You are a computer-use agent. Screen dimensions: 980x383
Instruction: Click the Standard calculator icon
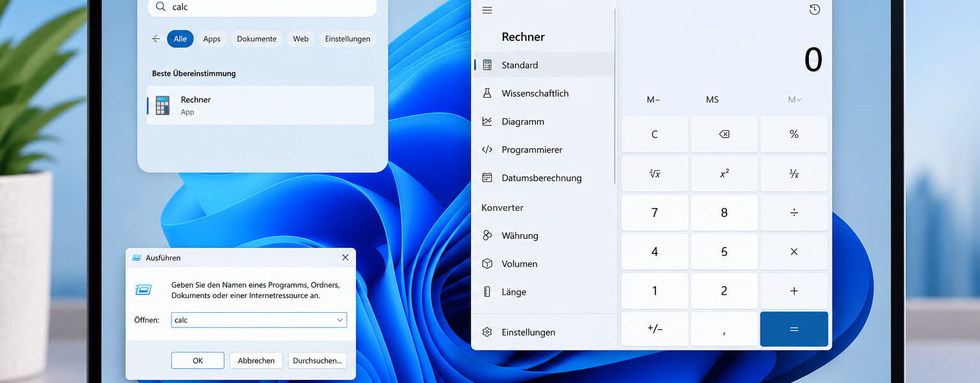coord(487,65)
